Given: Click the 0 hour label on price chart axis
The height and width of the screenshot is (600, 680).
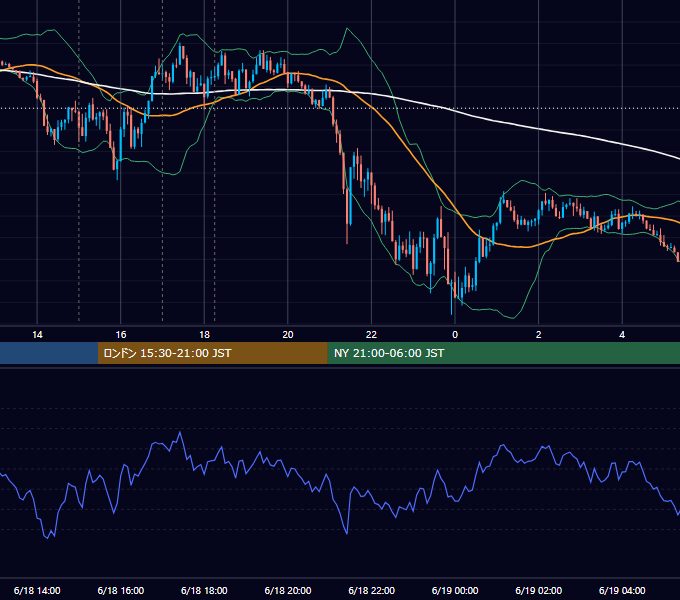Looking at the screenshot, I should (x=455, y=335).
